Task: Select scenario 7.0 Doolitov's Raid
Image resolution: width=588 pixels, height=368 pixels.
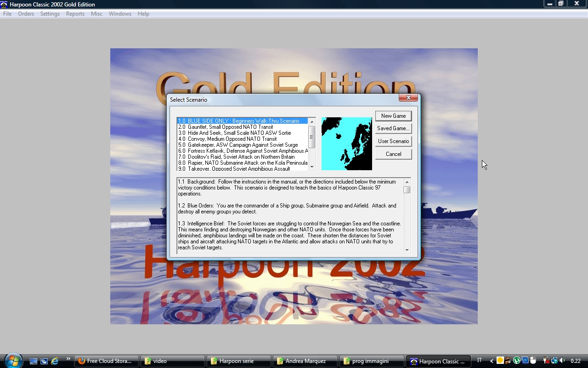Action: (x=243, y=157)
